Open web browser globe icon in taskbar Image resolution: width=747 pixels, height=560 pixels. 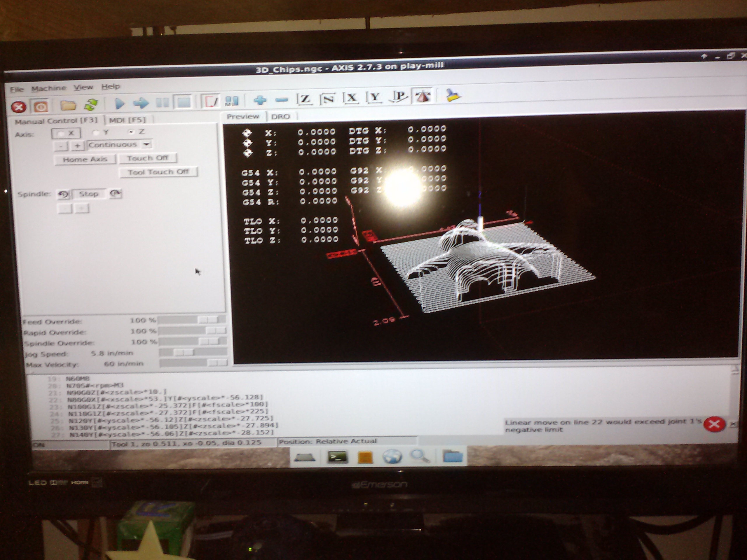392,457
